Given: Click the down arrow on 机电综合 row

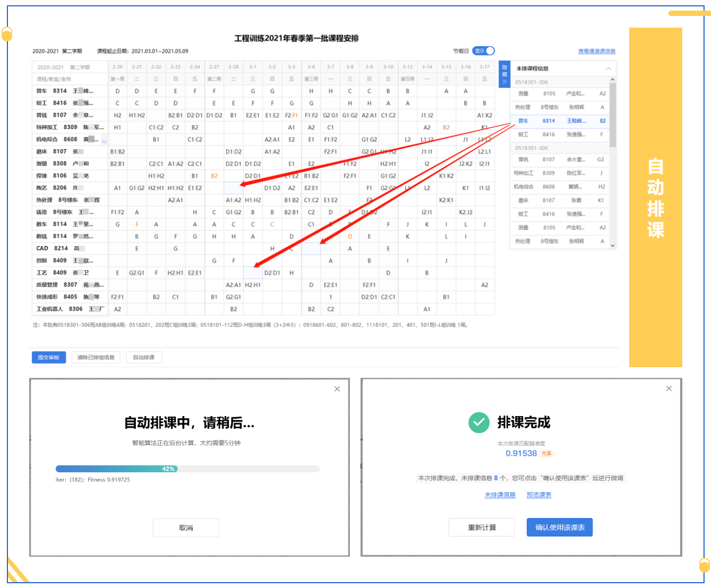Looking at the screenshot, I should [105, 142].
